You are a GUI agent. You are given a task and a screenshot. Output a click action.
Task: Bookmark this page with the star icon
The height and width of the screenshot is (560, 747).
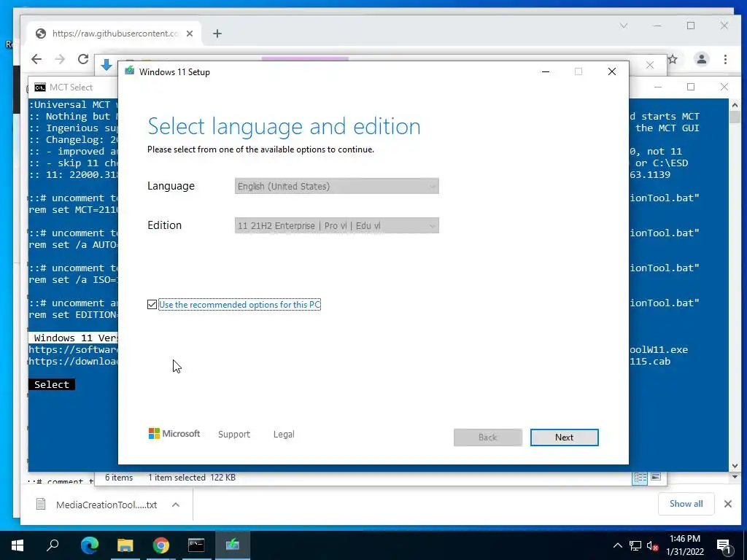673,59
